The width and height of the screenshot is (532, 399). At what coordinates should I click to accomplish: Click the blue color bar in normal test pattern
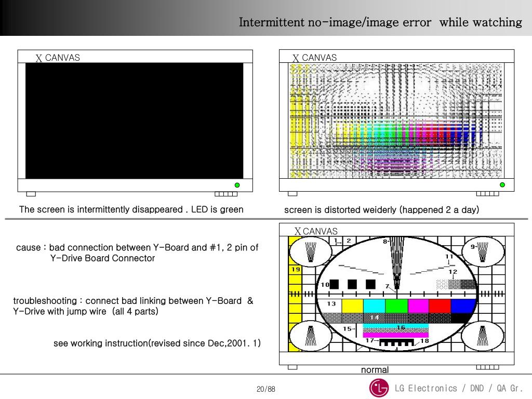pos(463,305)
